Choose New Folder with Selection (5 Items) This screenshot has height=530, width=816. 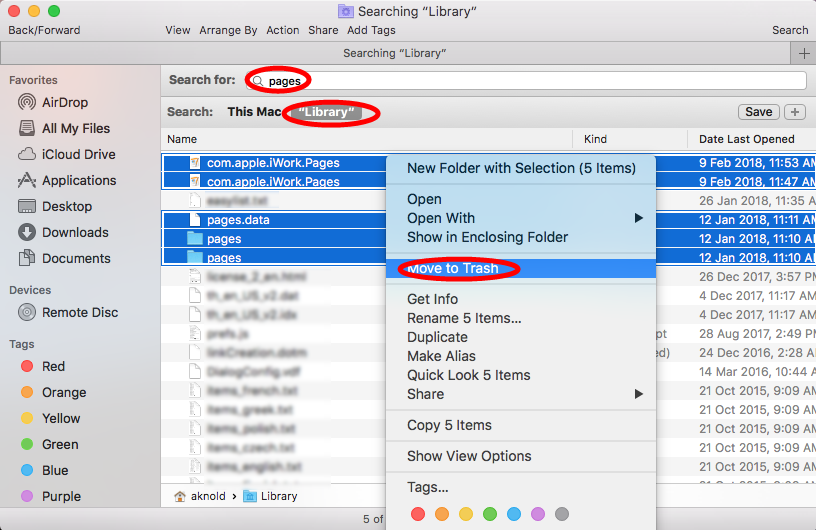[521, 168]
